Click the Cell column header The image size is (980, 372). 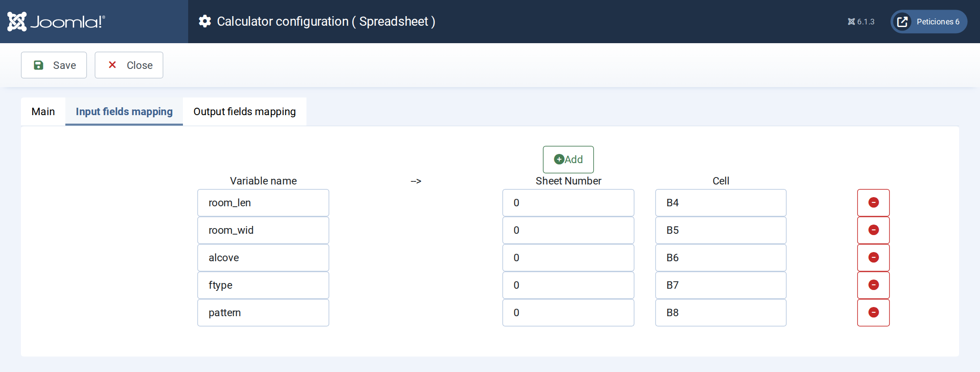click(x=721, y=181)
